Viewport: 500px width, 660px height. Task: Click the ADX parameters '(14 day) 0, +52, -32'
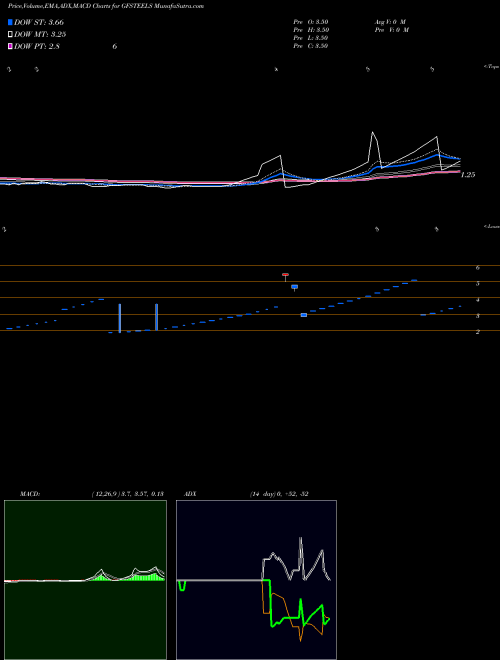(x=279, y=494)
